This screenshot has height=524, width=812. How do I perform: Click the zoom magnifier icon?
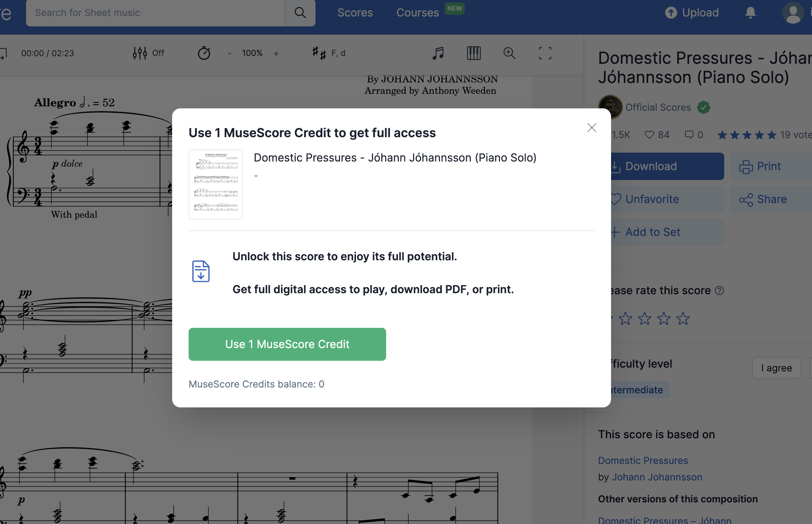[x=510, y=53]
